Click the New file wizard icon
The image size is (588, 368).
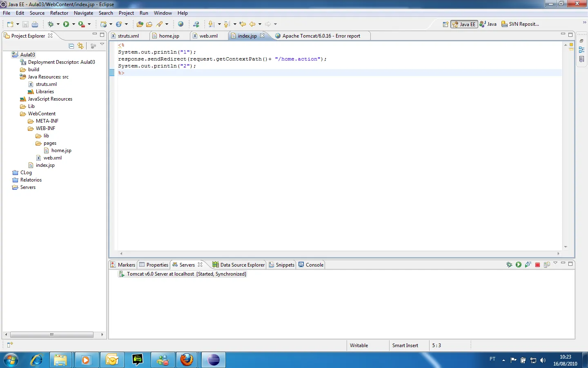pos(10,24)
